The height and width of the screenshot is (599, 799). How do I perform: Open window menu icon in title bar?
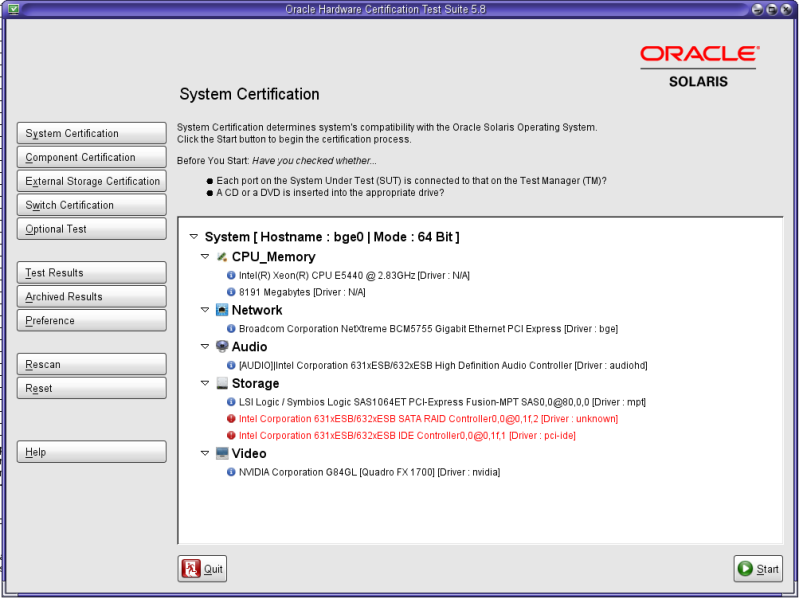click(14, 9)
